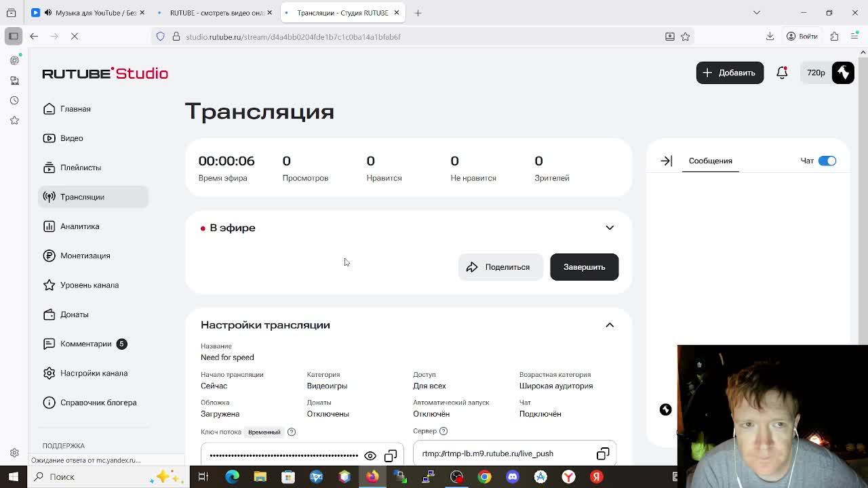Click the Справочник блогера info icon

pyautogui.click(x=49, y=403)
